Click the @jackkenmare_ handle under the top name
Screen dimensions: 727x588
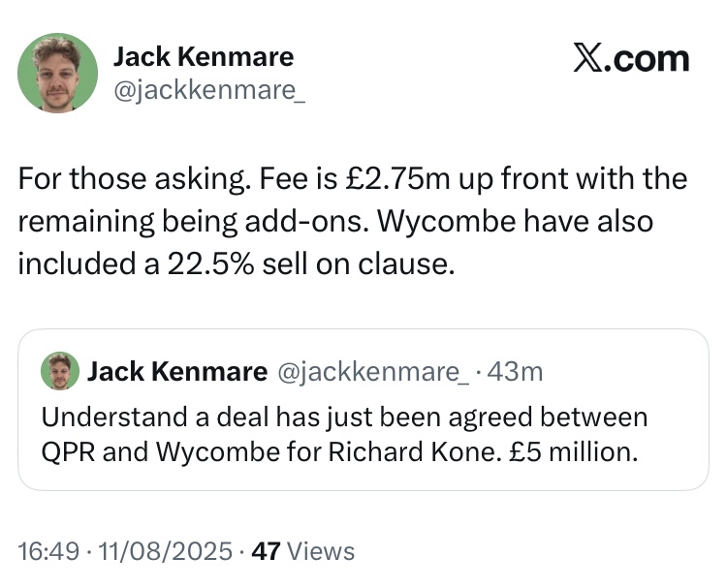coord(208,90)
